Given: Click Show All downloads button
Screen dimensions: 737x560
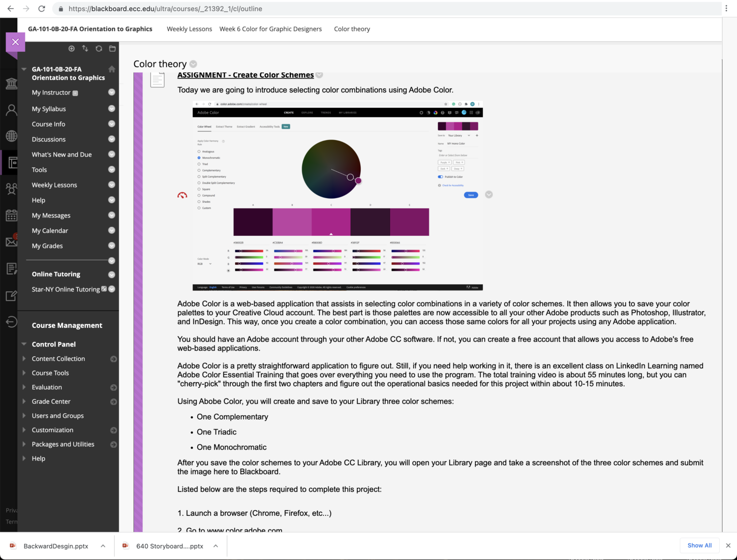Looking at the screenshot, I should click(x=700, y=546).
